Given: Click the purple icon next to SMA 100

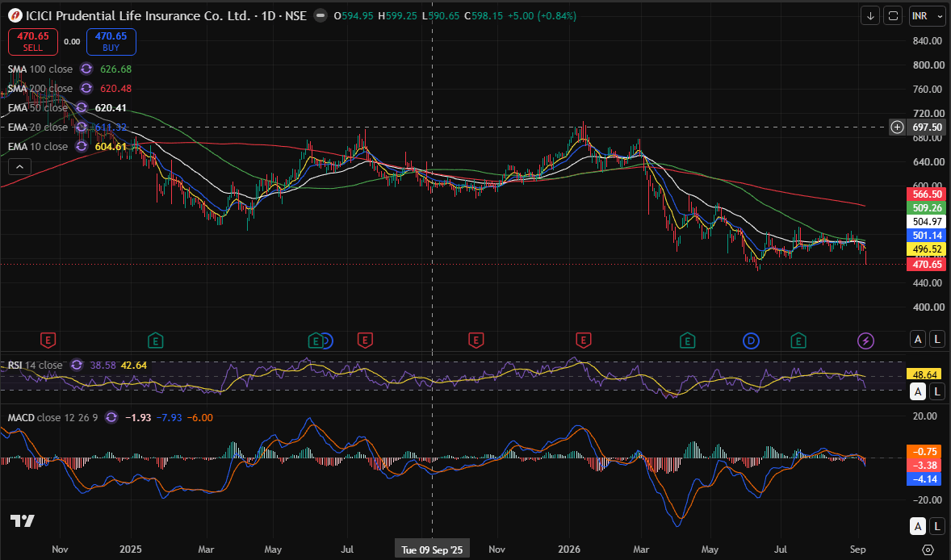Looking at the screenshot, I should point(86,69).
